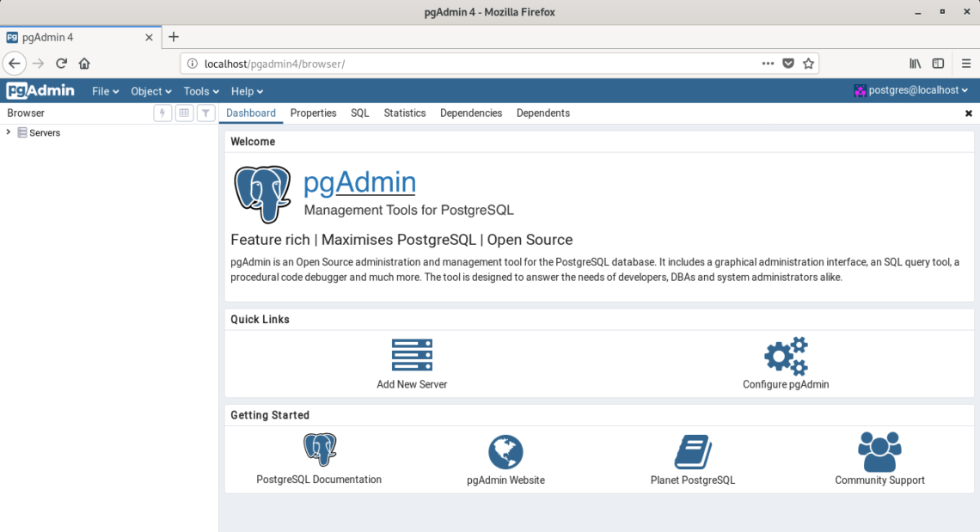
Task: Click the pgAdmin Website globe icon
Action: click(x=505, y=451)
